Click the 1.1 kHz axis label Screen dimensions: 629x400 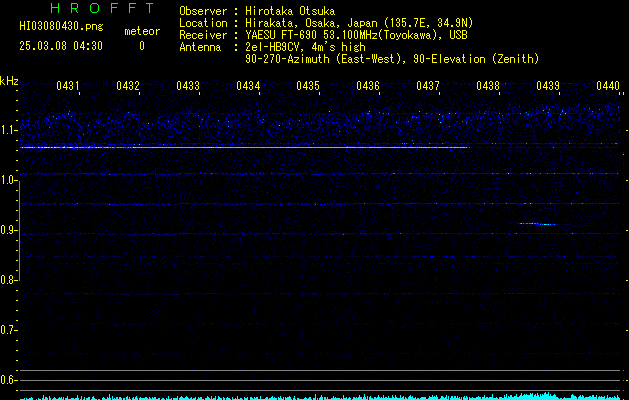(x=7, y=131)
